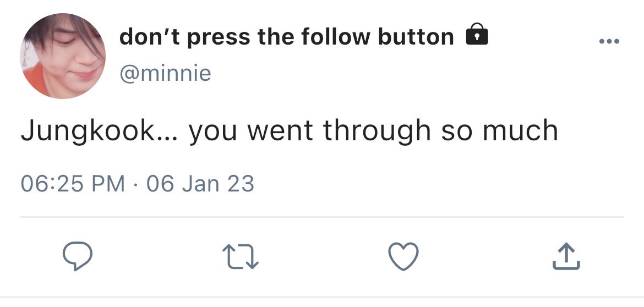Tap the padlock protected-account icon
Viewport: 644px width, 307px height.
click(x=477, y=36)
